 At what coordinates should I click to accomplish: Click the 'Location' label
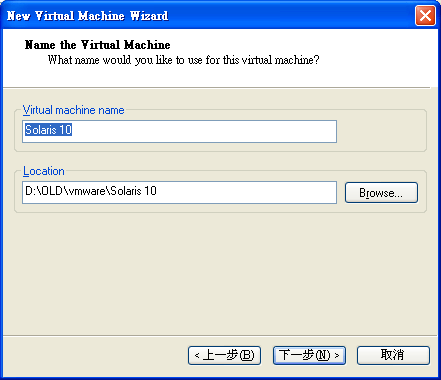click(x=44, y=171)
